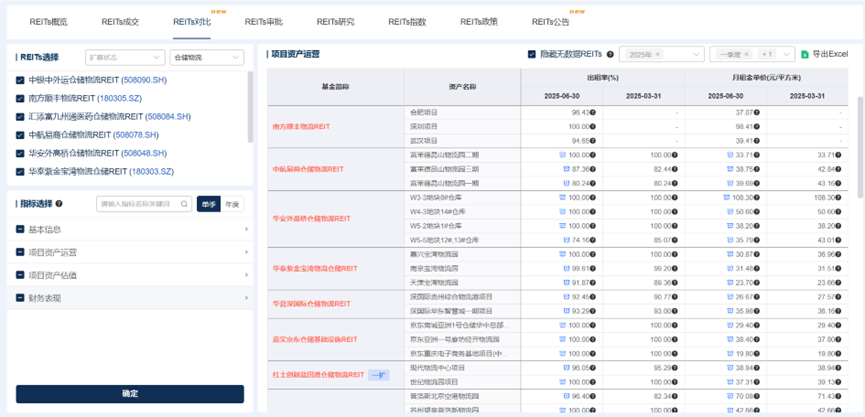Open the year selector showing 2025年
865x417 pixels.
(661, 54)
